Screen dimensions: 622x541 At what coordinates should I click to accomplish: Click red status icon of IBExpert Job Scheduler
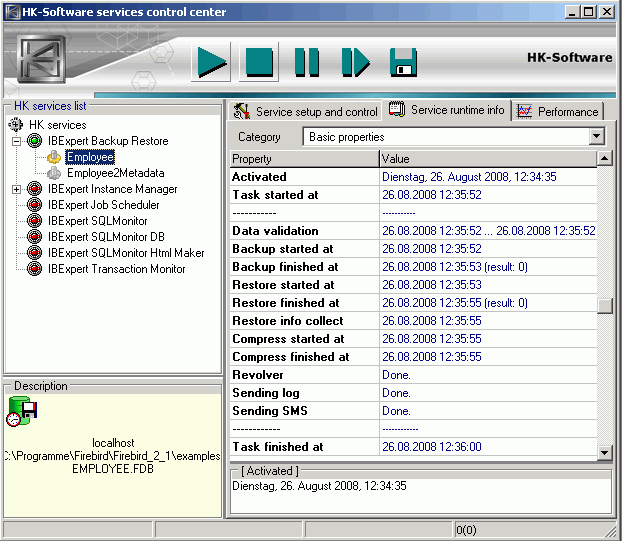pyautogui.click(x=35, y=205)
